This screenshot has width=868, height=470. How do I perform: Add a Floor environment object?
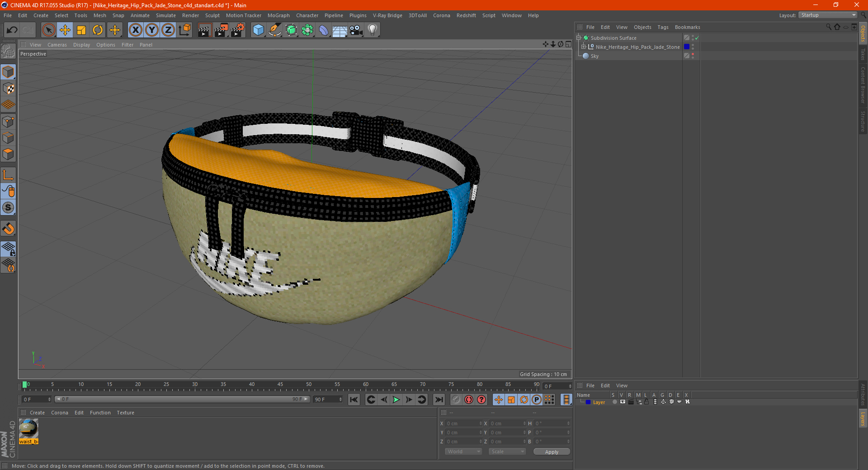[340, 30]
